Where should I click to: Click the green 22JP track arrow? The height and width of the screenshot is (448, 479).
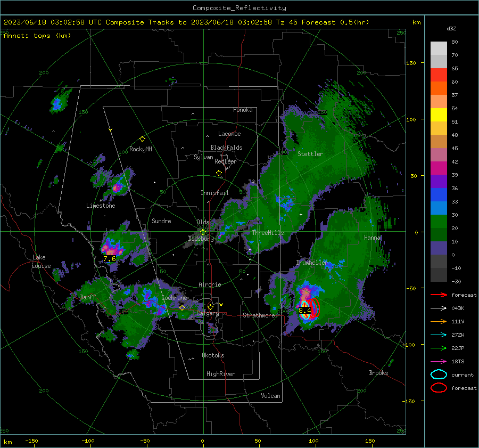click(439, 348)
